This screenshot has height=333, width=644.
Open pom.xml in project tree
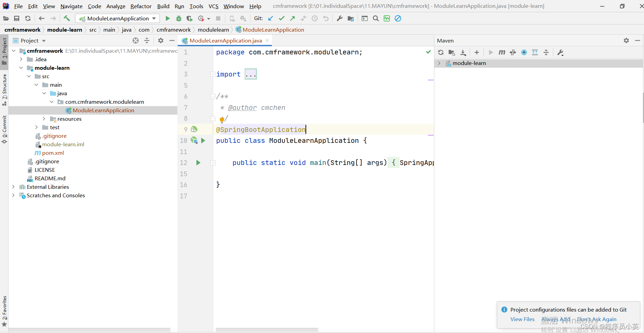click(x=53, y=153)
